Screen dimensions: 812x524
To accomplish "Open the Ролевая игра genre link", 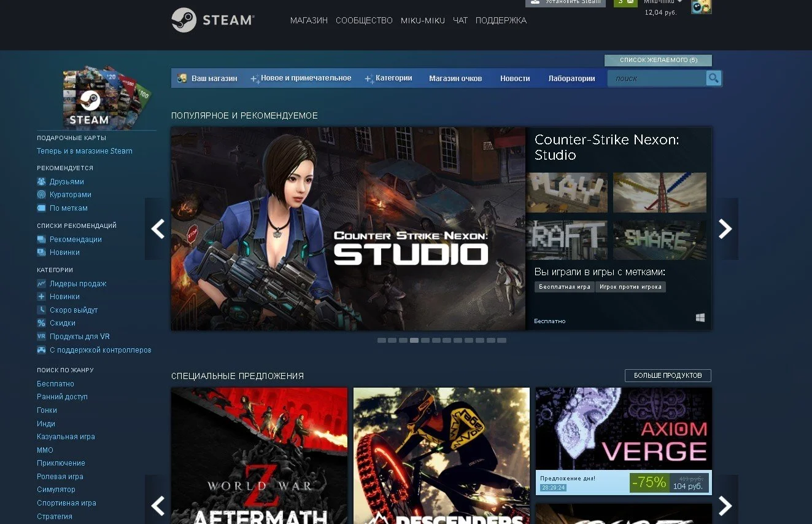I will point(60,477).
